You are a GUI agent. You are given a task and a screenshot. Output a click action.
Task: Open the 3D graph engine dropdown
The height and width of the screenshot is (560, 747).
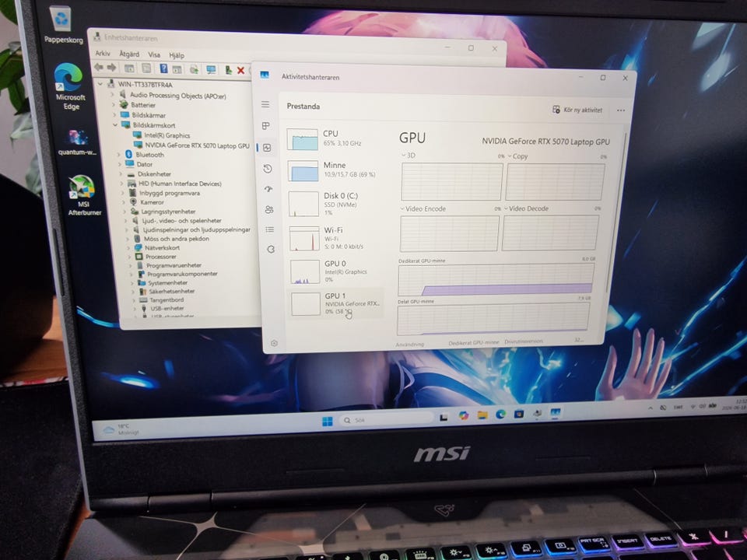coord(408,156)
